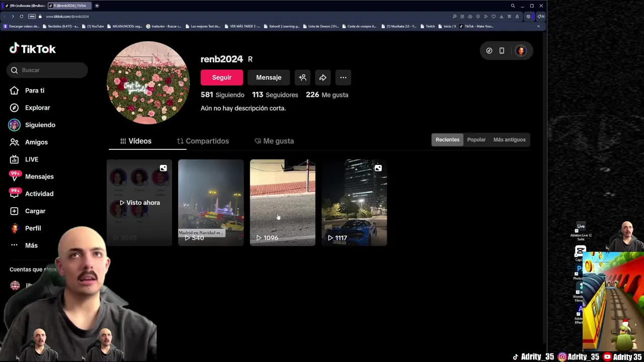Open the browser tab search magnifier icon

(513, 6)
